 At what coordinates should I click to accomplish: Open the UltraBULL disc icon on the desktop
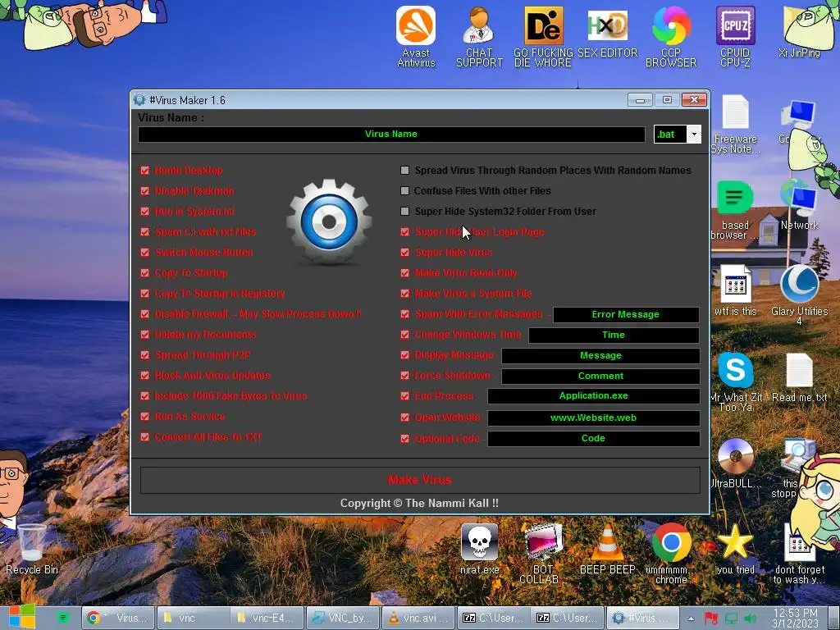(735, 463)
